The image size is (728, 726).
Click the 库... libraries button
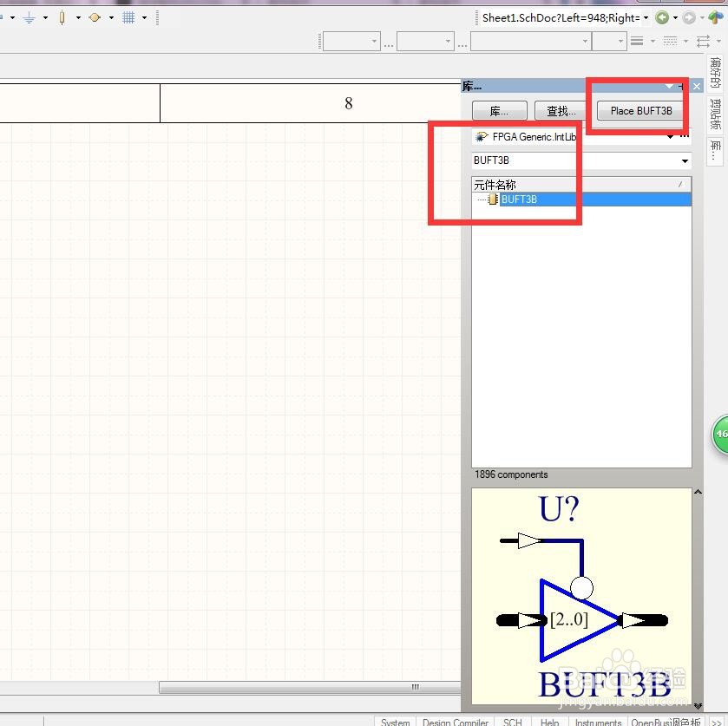[499, 111]
